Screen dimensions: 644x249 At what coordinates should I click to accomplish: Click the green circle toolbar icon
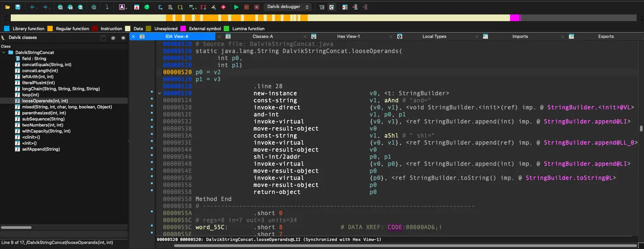(x=147, y=7)
